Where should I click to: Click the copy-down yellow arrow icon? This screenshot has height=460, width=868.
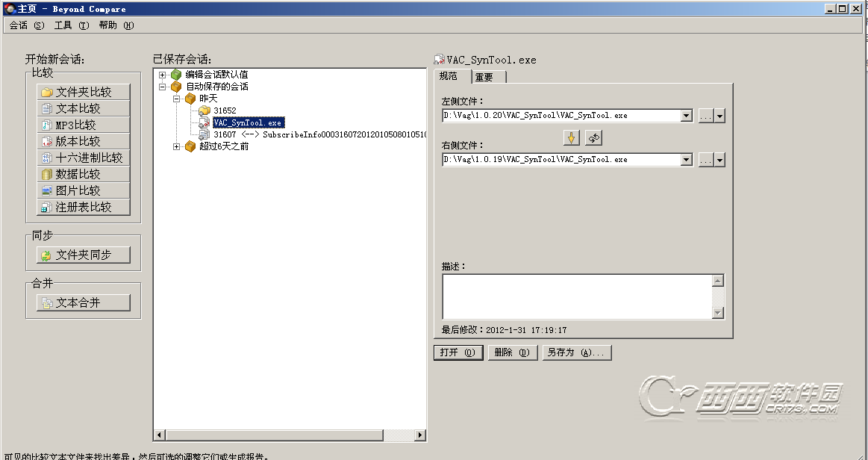pyautogui.click(x=571, y=138)
